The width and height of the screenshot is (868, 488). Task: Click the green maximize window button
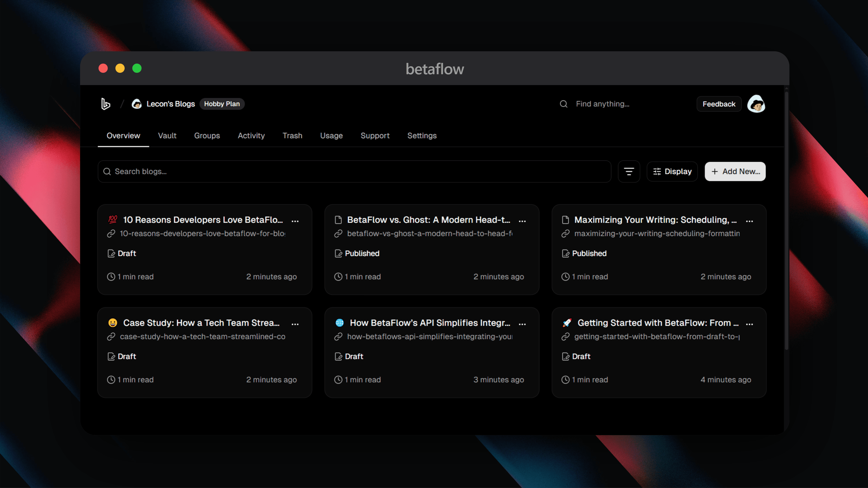point(137,68)
